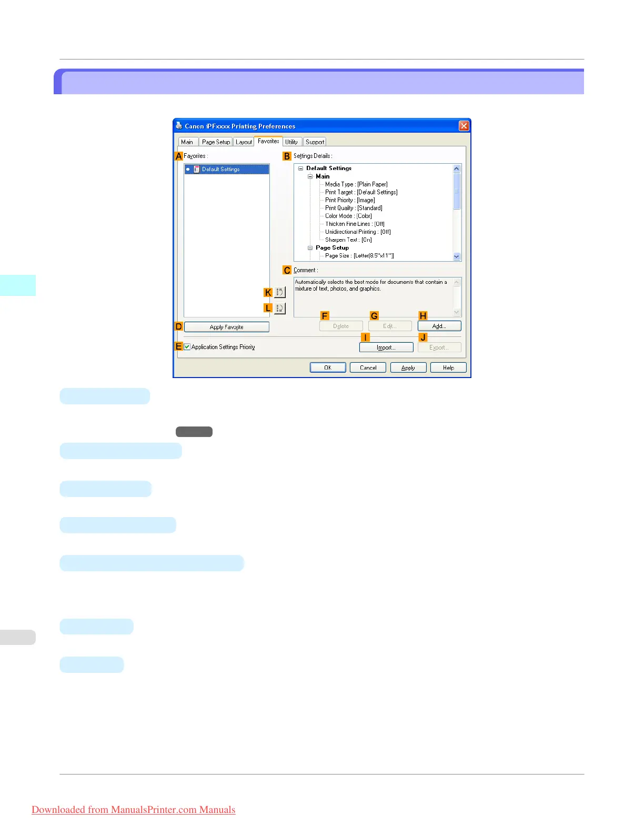Collapse the Main tree node
Viewport: 644px width, 834px height.
(x=310, y=176)
